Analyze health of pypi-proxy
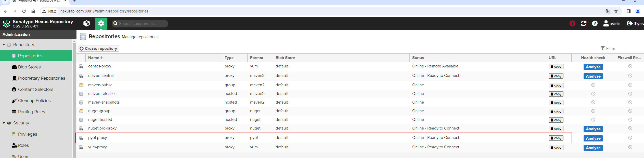Image resolution: width=644 pixels, height=158 pixels. click(x=593, y=138)
